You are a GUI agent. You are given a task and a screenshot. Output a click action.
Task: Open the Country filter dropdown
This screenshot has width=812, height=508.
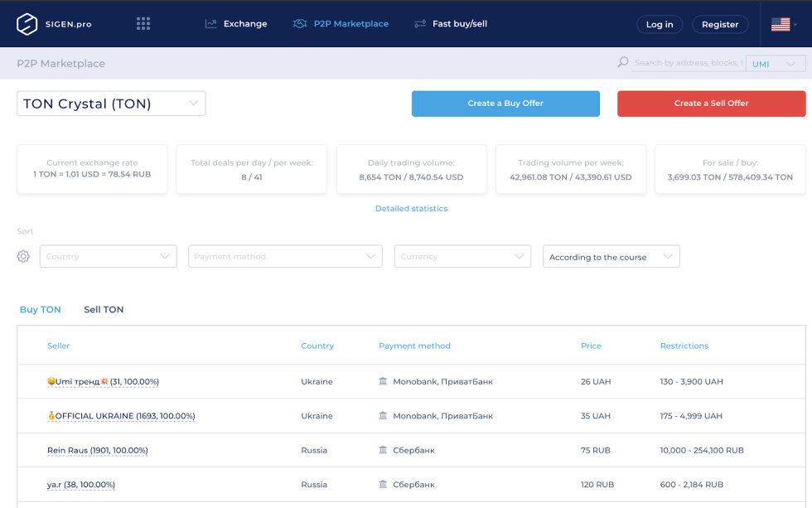tap(108, 257)
